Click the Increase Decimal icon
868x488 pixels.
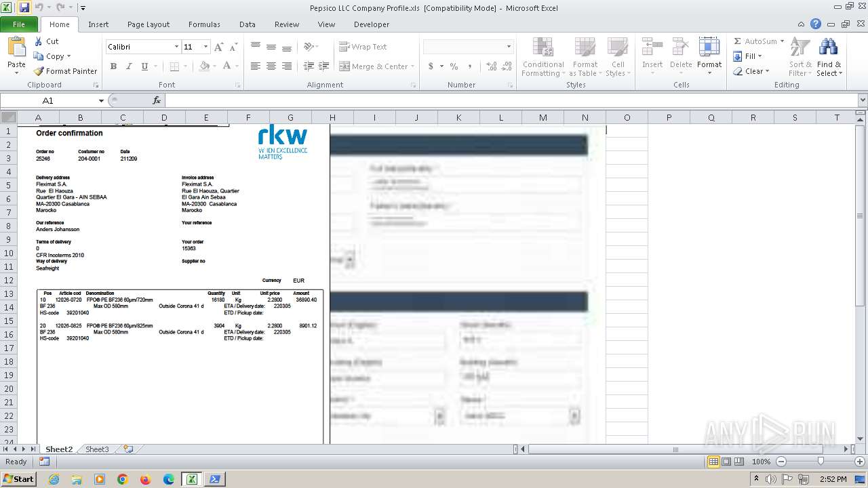[491, 66]
